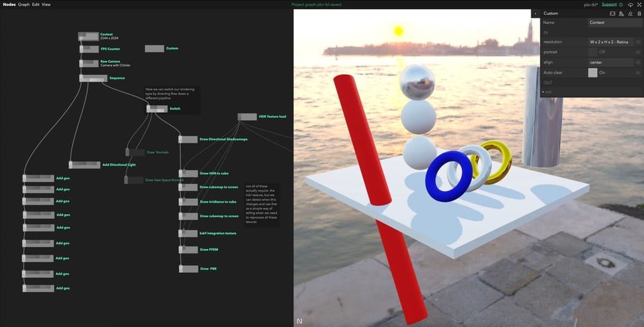Click the help circle icon beside Support
This screenshot has height=327, width=644.
[621, 5]
